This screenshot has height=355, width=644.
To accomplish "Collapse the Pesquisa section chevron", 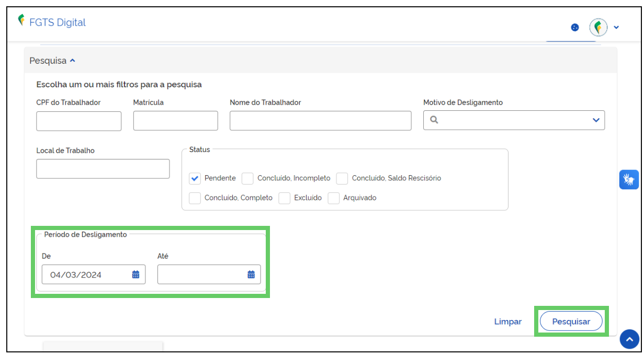I will click(73, 61).
